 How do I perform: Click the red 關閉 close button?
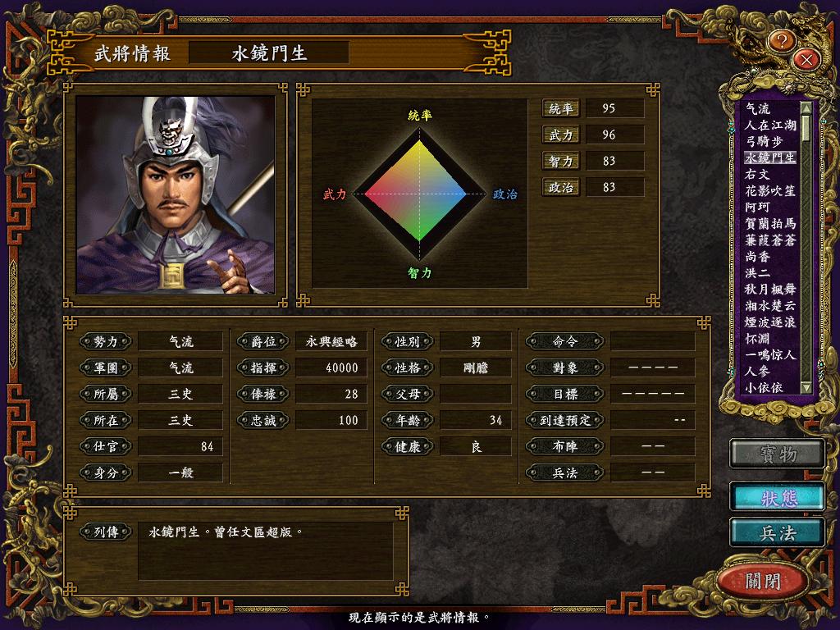pyautogui.click(x=763, y=581)
